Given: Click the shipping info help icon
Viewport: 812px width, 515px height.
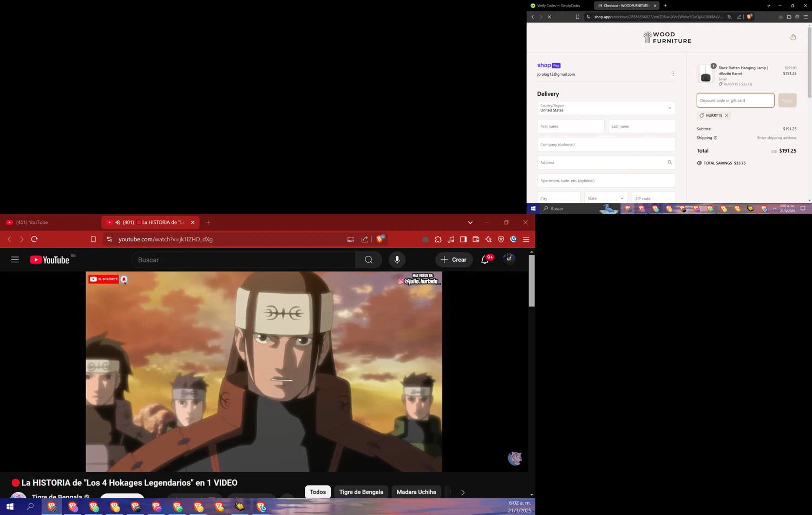Looking at the screenshot, I should [715, 138].
